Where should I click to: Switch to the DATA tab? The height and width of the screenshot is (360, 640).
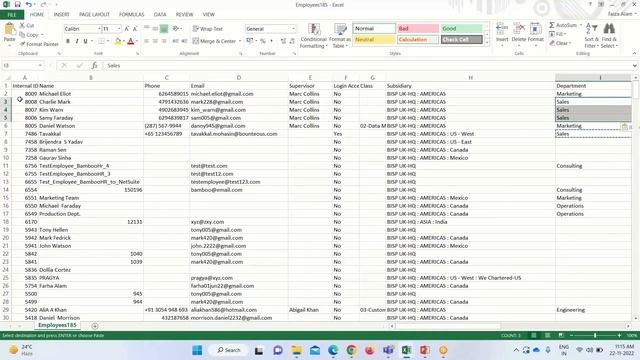(x=160, y=14)
